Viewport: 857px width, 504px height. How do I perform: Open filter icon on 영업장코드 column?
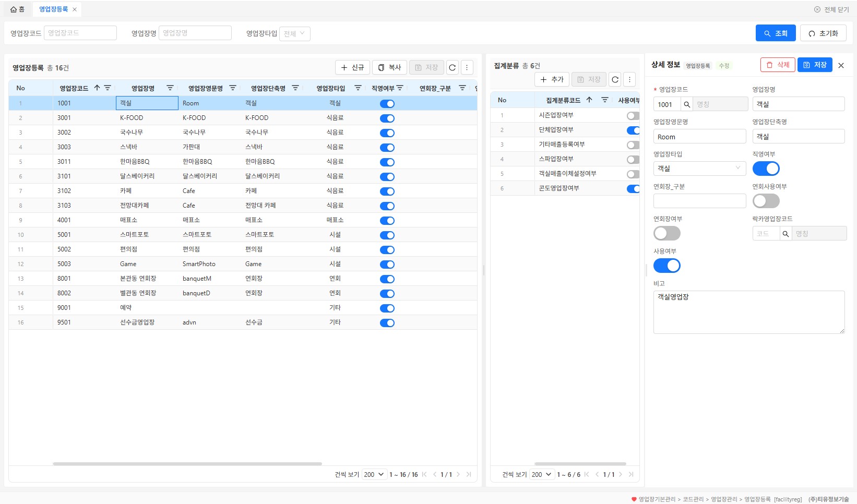(108, 88)
